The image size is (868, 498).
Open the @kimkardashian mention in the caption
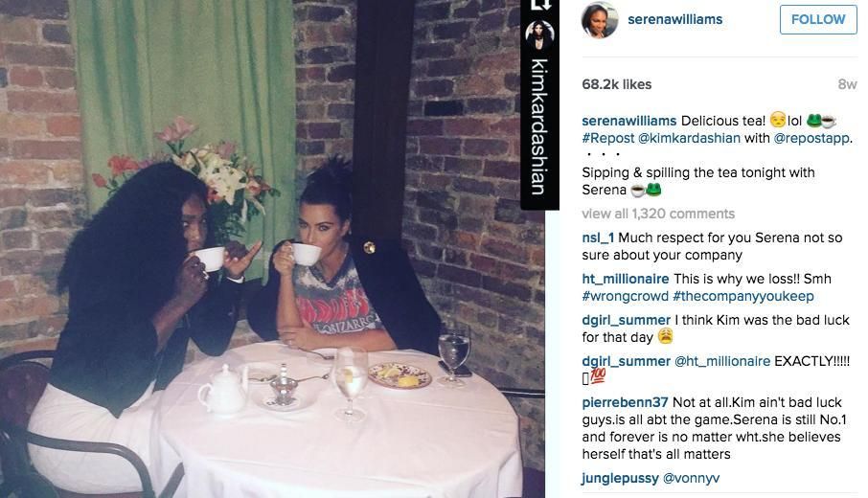(689, 138)
